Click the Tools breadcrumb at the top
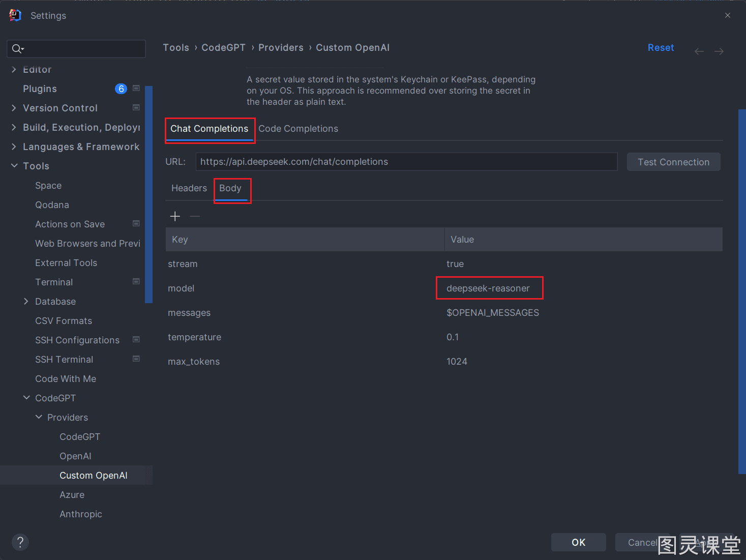746x560 pixels. [176, 47]
